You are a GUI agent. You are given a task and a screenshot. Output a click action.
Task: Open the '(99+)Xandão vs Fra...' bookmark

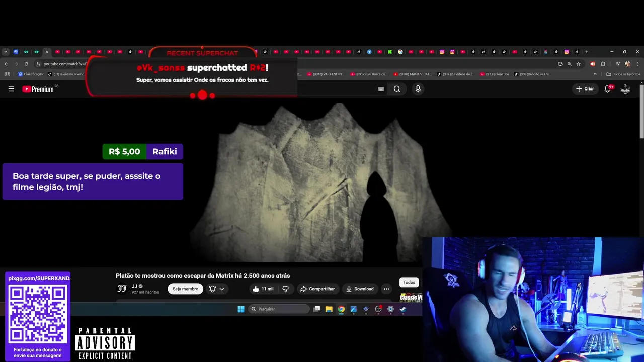(x=532, y=74)
